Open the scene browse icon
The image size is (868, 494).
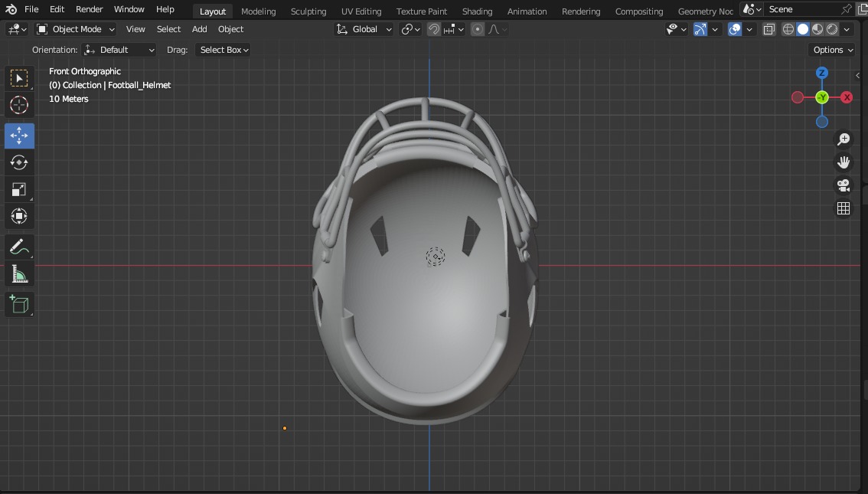click(752, 9)
